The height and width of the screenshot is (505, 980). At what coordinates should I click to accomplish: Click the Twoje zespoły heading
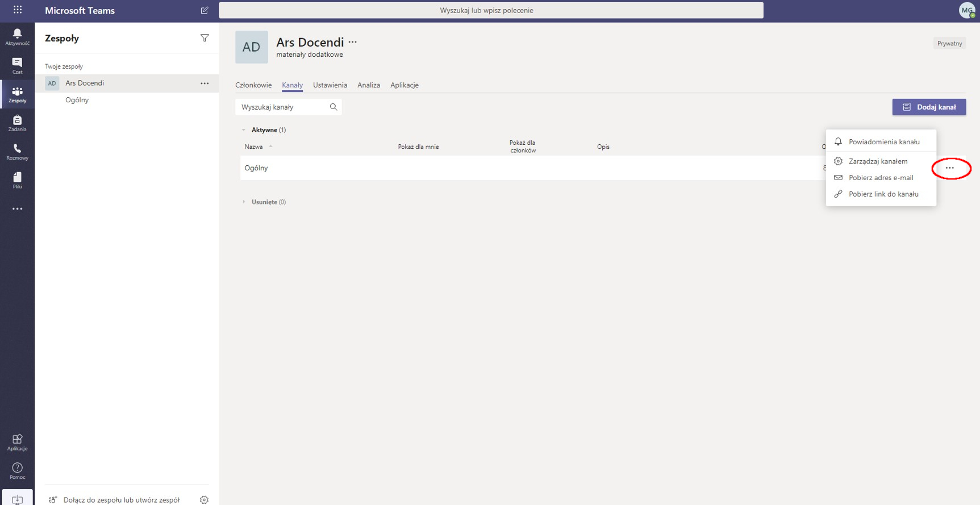[64, 66]
